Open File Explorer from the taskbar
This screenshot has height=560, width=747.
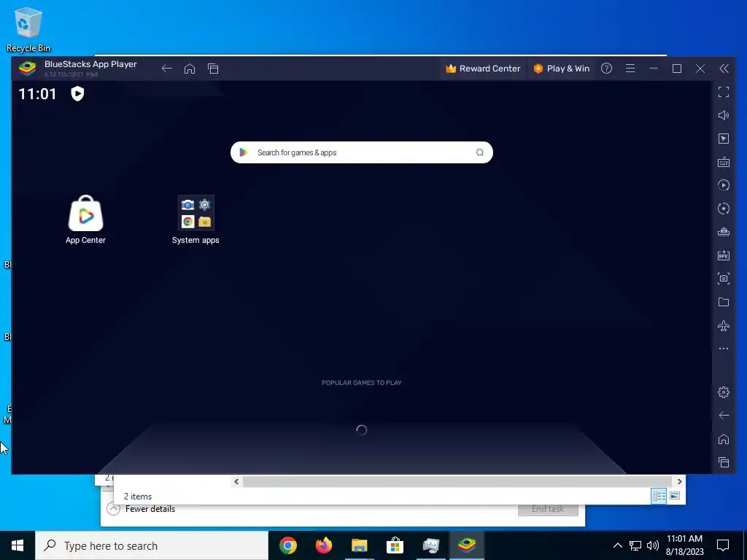pyautogui.click(x=360, y=545)
